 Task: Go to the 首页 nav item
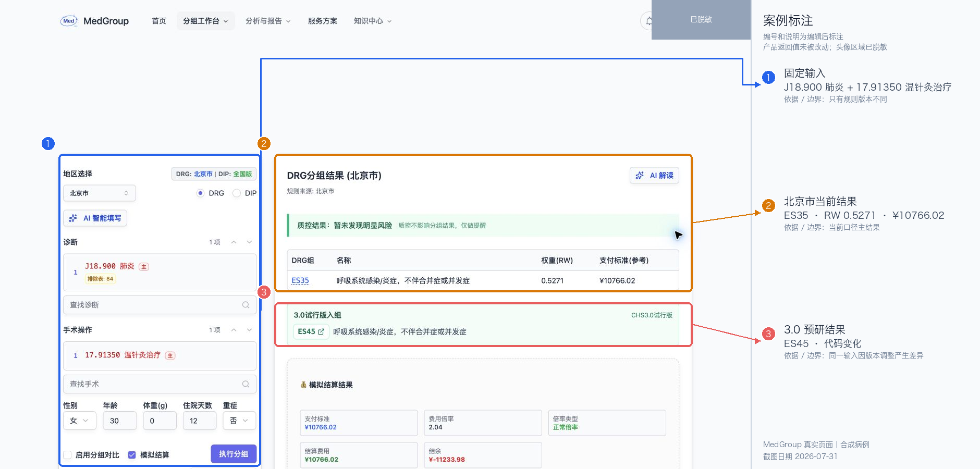point(159,21)
